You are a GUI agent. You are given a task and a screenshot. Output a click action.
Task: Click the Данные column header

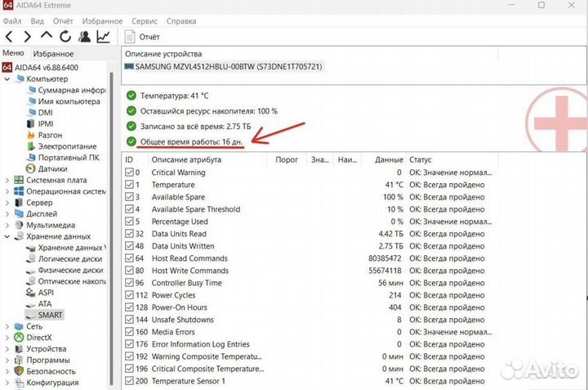click(x=389, y=159)
